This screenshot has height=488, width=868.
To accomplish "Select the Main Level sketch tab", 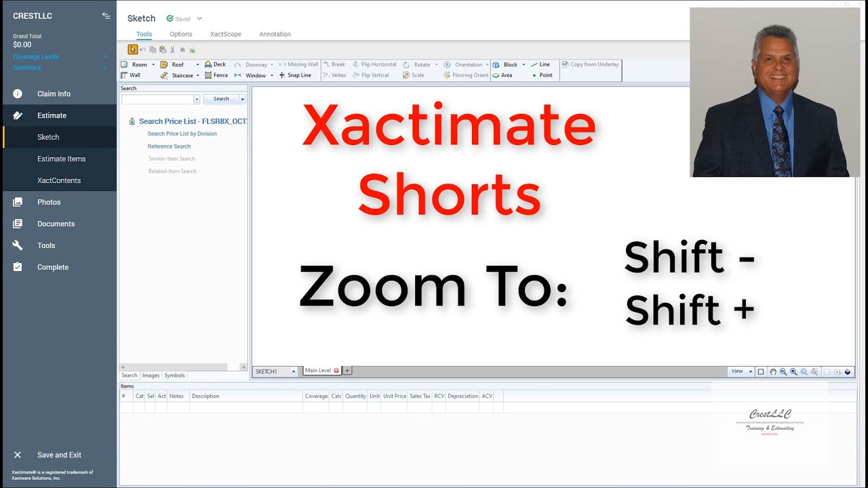I will pyautogui.click(x=321, y=371).
